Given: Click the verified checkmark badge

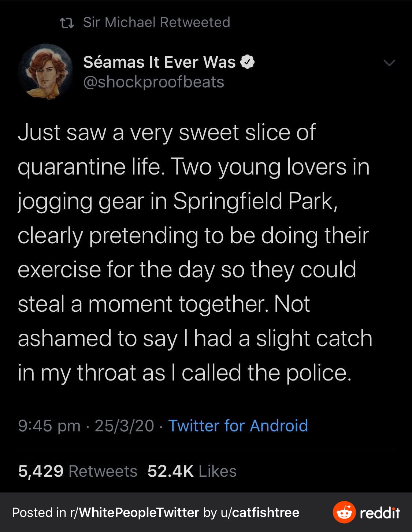Looking at the screenshot, I should (247, 62).
